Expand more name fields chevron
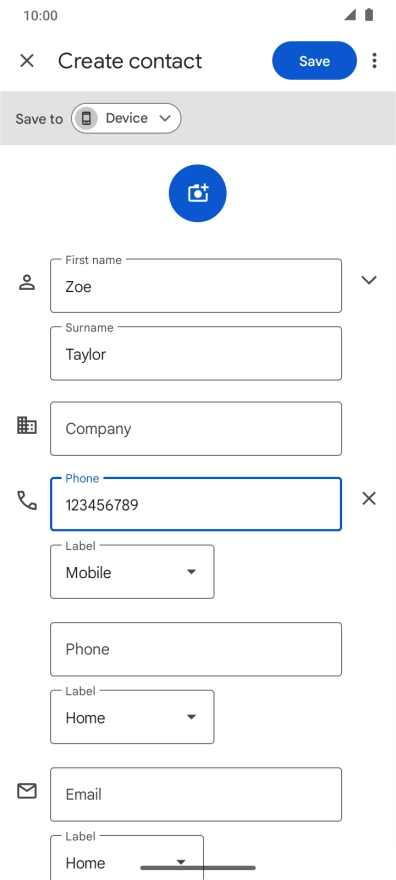 coord(369,280)
